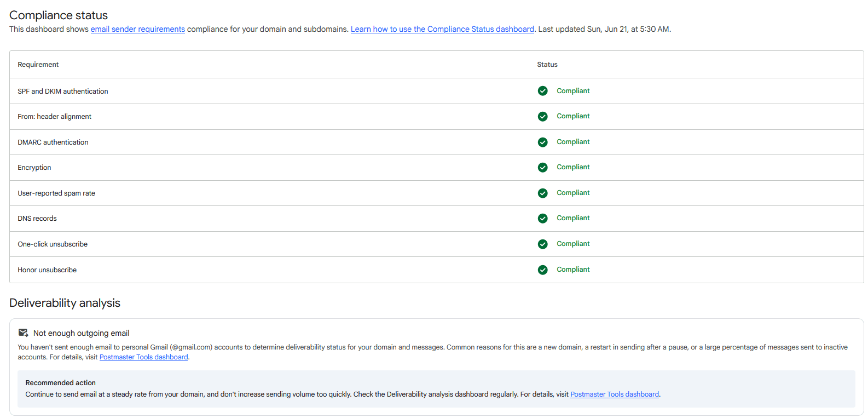
Task: Click Compliant status text for SPF and DKIM authentication
Action: tap(573, 91)
